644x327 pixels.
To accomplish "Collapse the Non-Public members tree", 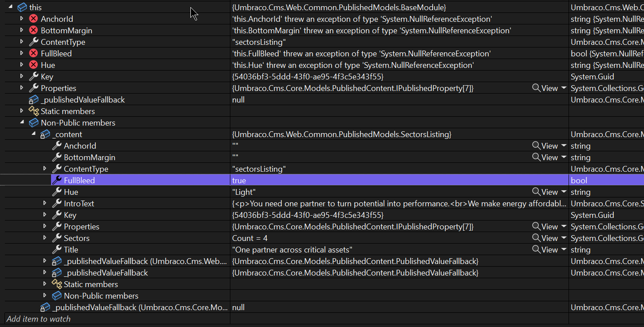I will click(x=22, y=122).
